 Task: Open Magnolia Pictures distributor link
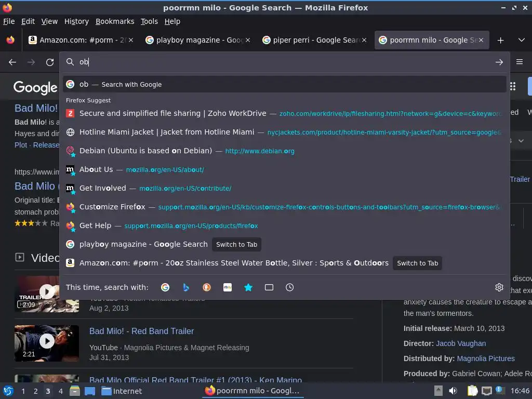(486, 358)
